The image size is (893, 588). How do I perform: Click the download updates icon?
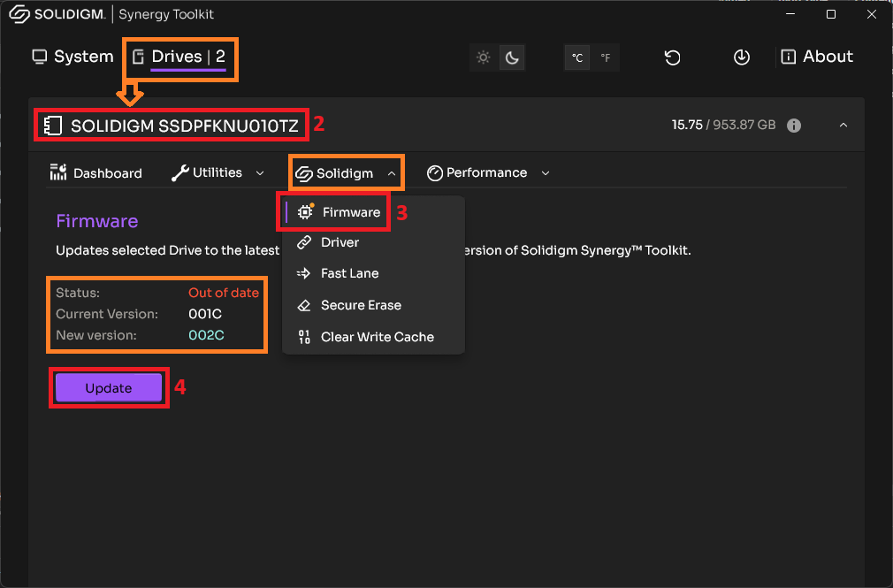click(x=742, y=57)
